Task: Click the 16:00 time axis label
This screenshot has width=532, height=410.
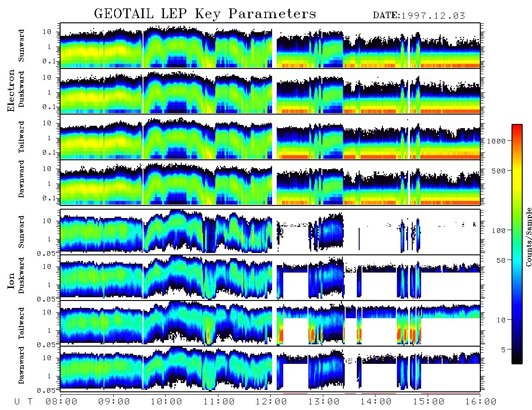Action: pyautogui.click(x=480, y=402)
